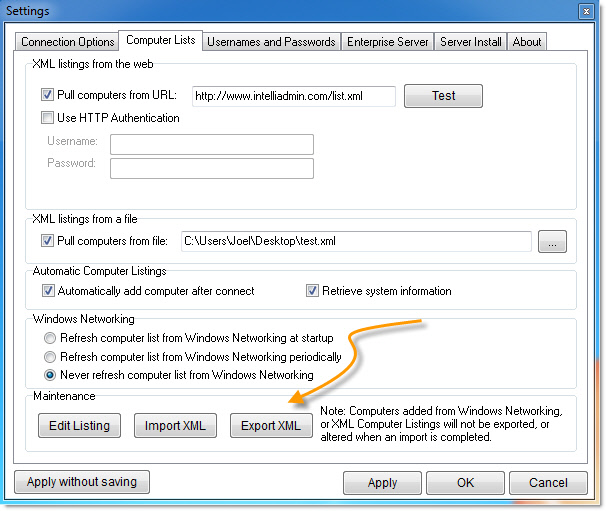Show the About tab

[527, 42]
